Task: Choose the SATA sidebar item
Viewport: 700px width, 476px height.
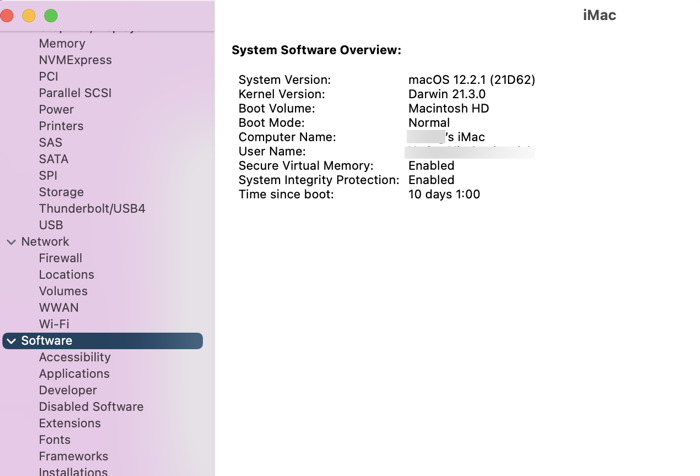Action: tap(54, 159)
